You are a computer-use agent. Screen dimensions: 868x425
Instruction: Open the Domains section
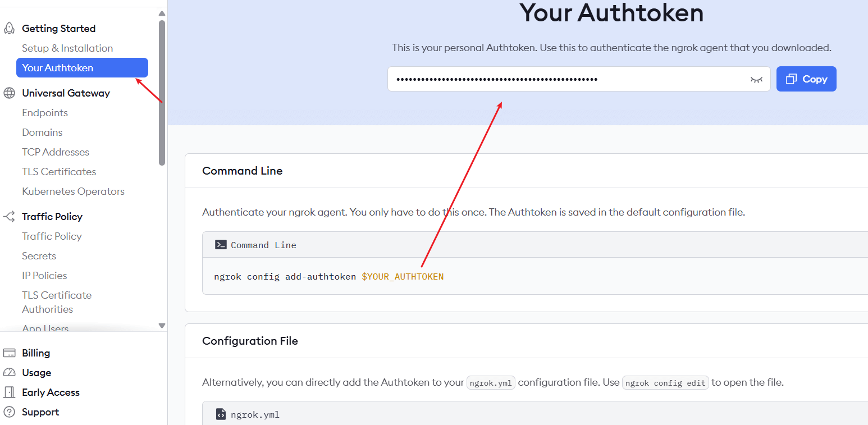pyautogui.click(x=42, y=132)
